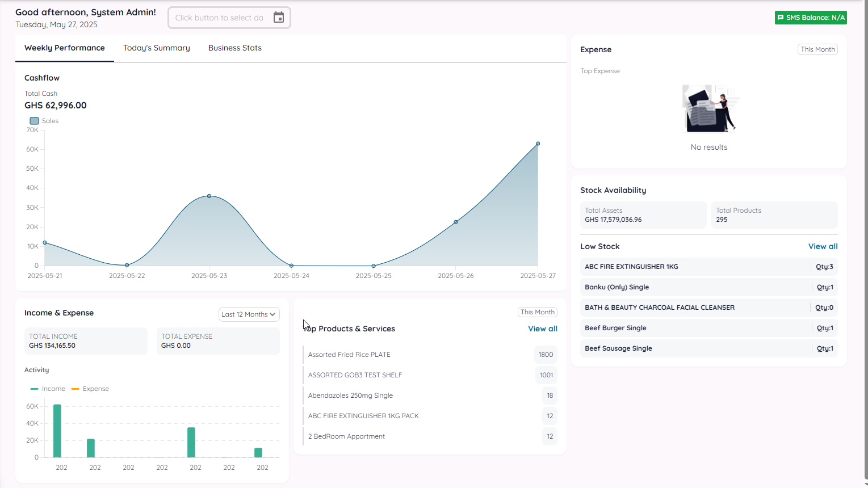Select the Weekly Performance tab

[64, 48]
